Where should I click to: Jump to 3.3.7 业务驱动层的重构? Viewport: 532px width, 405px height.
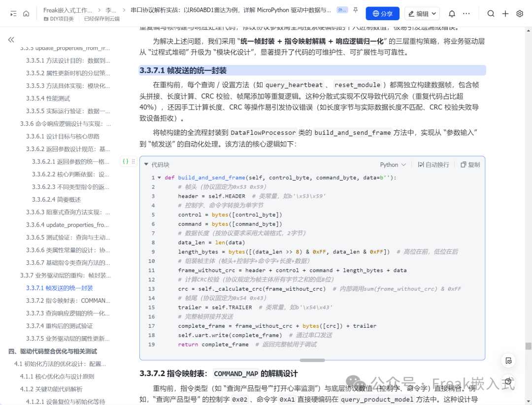65,276
